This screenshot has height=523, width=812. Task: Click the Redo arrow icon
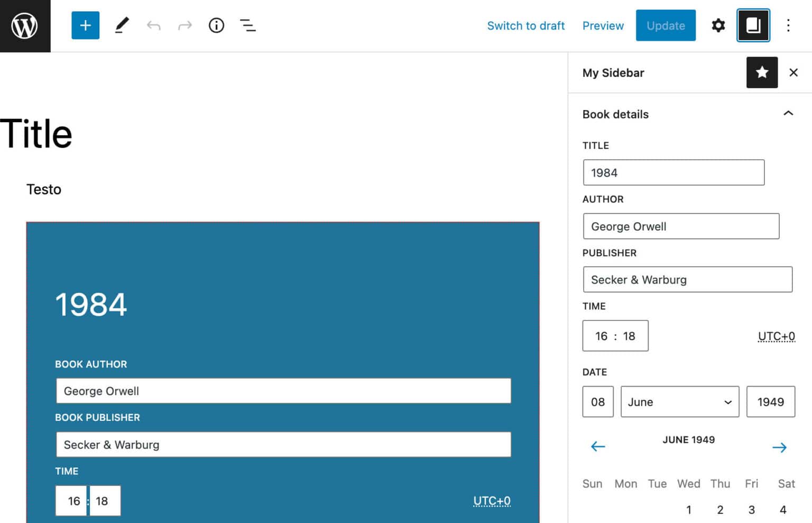coord(184,25)
